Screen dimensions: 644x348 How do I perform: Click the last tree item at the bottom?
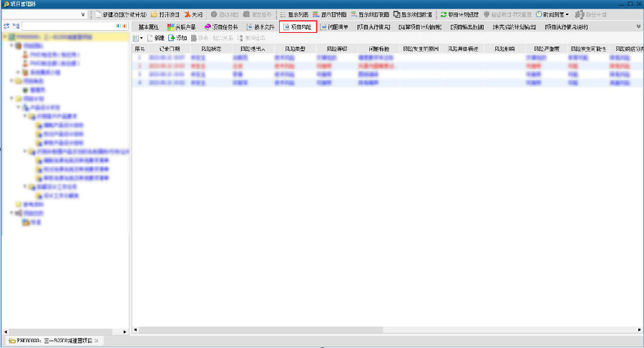tap(31, 222)
